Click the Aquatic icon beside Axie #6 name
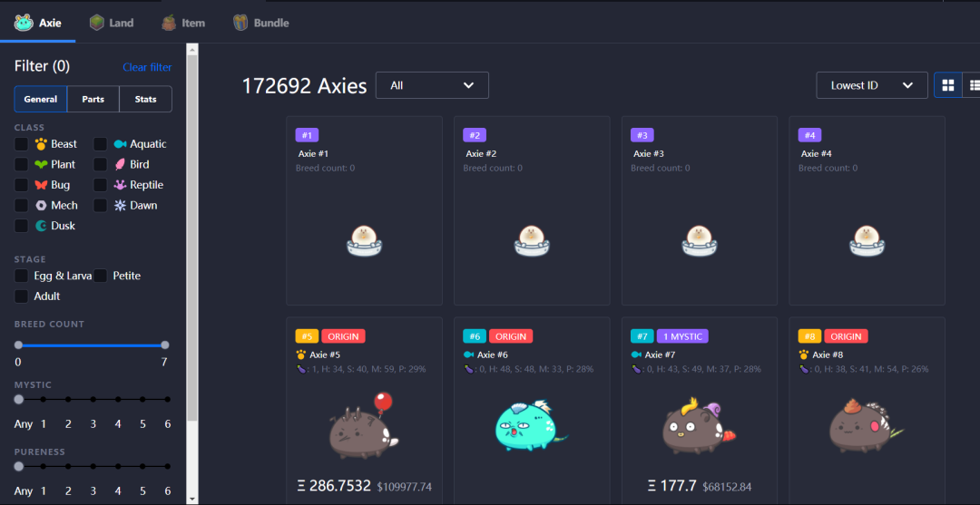This screenshot has width=980, height=505. (x=469, y=354)
